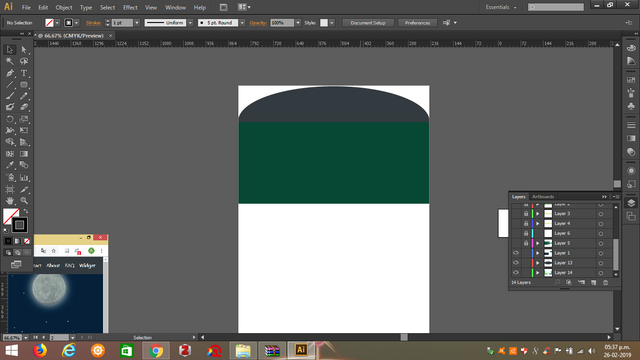640x360 pixels.
Task: Expand Layer 3 contents triangle
Action: (x=538, y=214)
